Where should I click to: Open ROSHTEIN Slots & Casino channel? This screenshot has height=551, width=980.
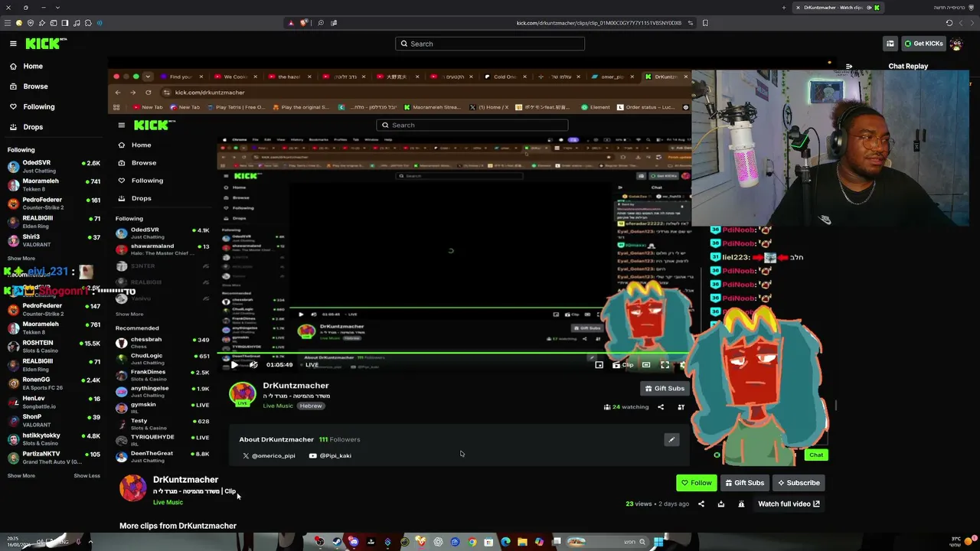click(54, 347)
